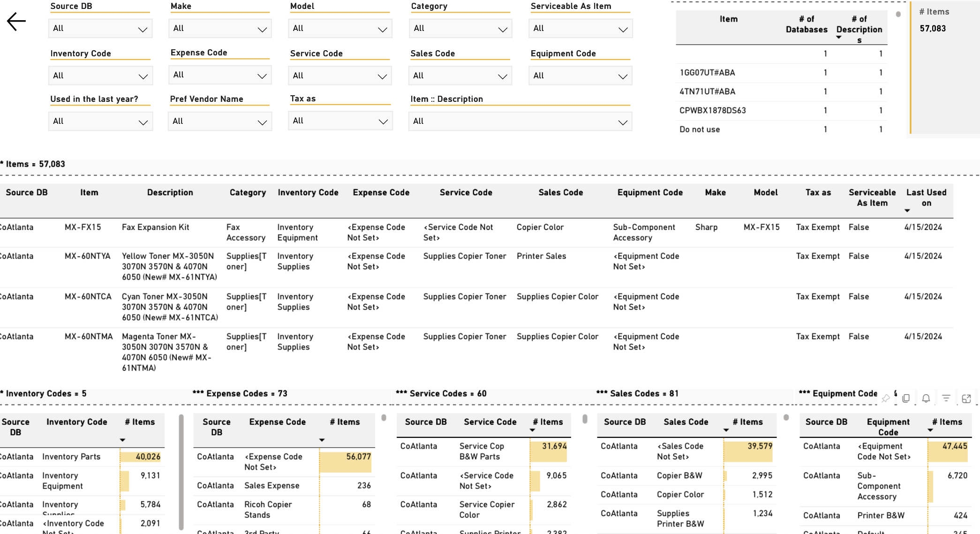Select the 'Do not use' item row

(781, 130)
